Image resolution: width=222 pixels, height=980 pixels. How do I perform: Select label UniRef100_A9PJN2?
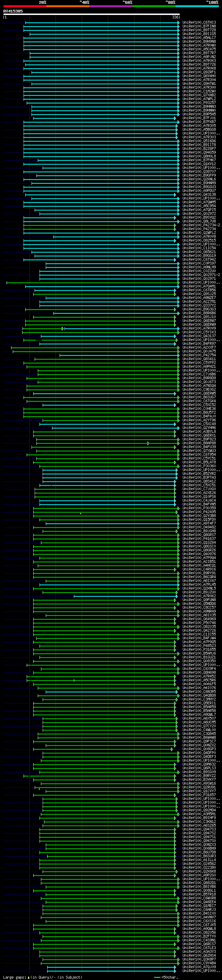(199, 57)
